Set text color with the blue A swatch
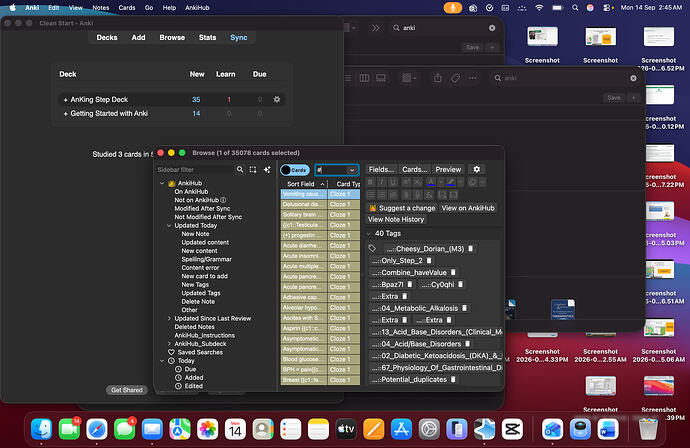 (431, 182)
